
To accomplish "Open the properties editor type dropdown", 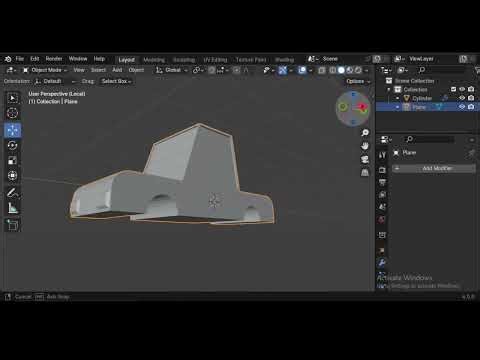I will (x=386, y=139).
